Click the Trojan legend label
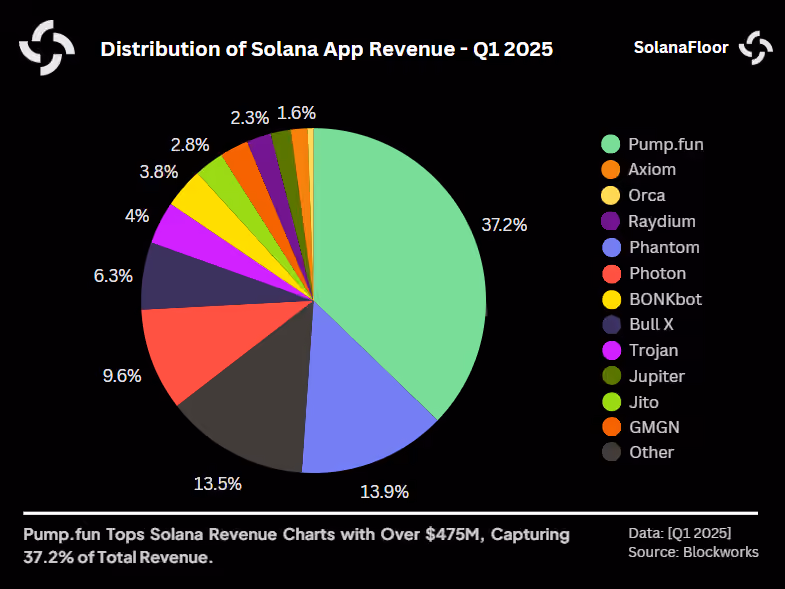 (654, 351)
